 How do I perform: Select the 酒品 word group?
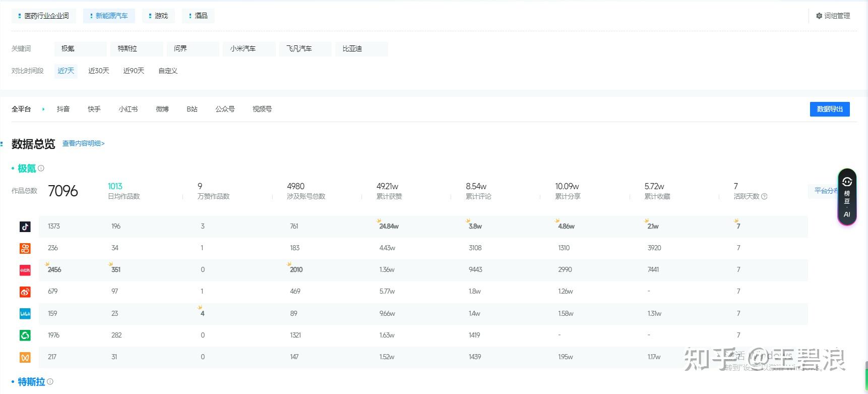tap(198, 16)
